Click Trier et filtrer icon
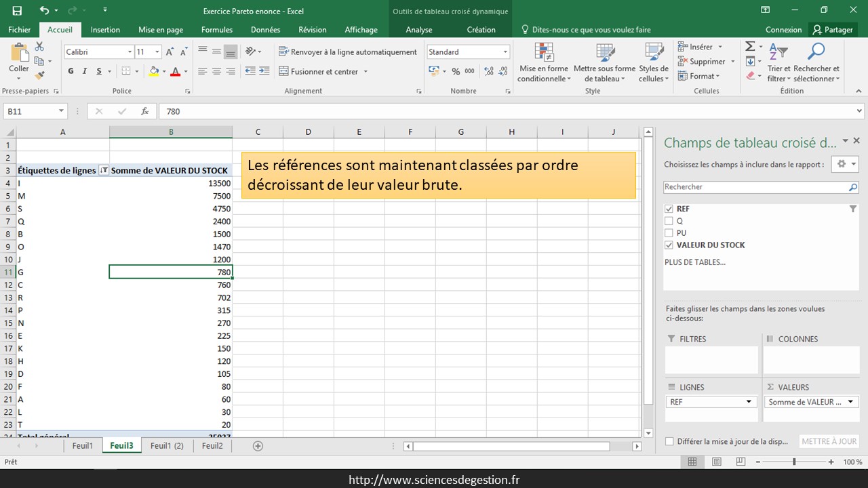This screenshot has height=488, width=868. [778, 63]
